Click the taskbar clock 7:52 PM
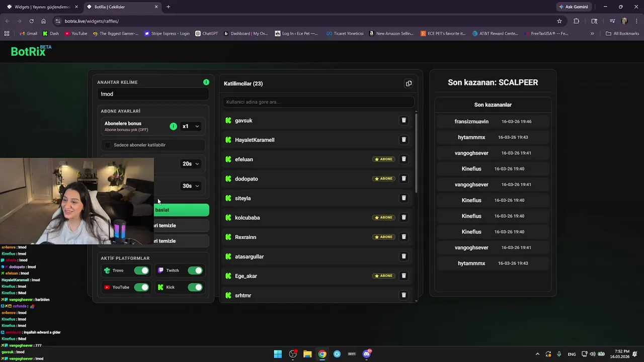 (620, 354)
